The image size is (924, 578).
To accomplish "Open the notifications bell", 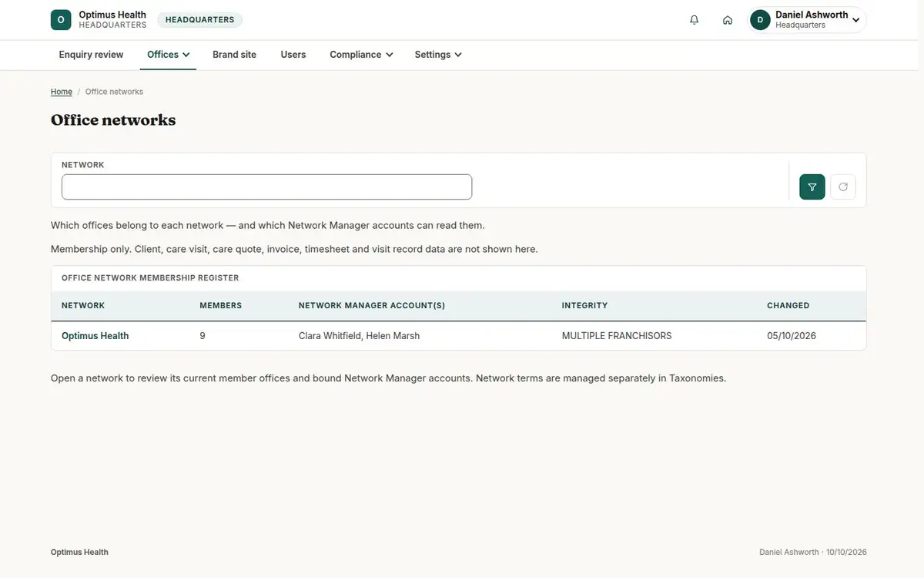I will tap(695, 20).
